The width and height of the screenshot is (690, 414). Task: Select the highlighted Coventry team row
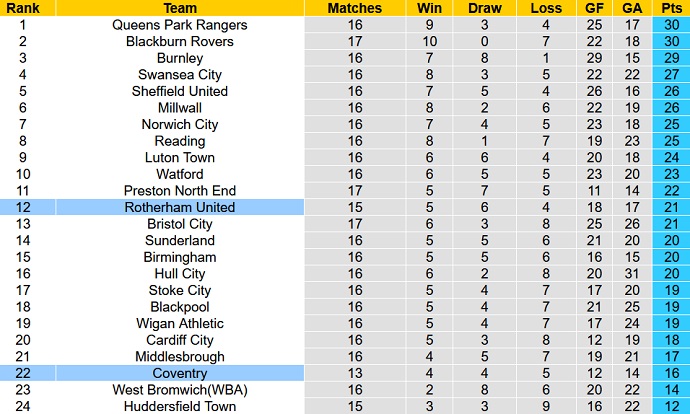[179, 373]
